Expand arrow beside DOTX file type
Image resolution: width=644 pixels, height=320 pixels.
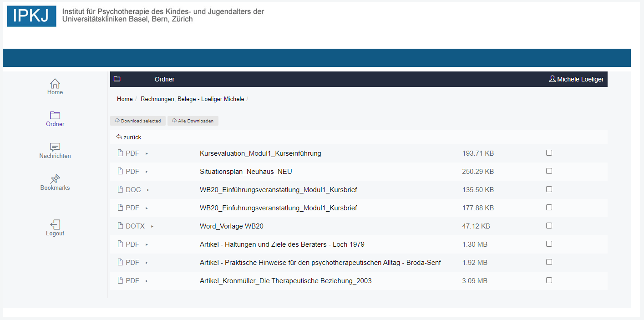(152, 226)
